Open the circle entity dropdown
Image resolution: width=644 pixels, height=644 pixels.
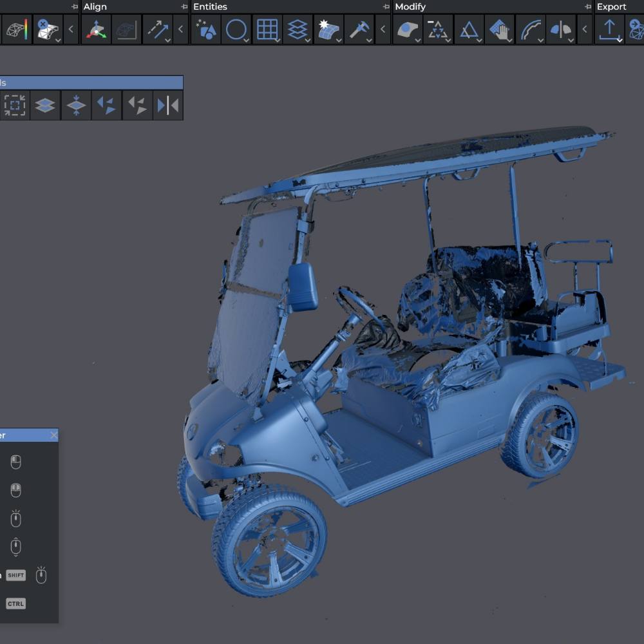247,40
